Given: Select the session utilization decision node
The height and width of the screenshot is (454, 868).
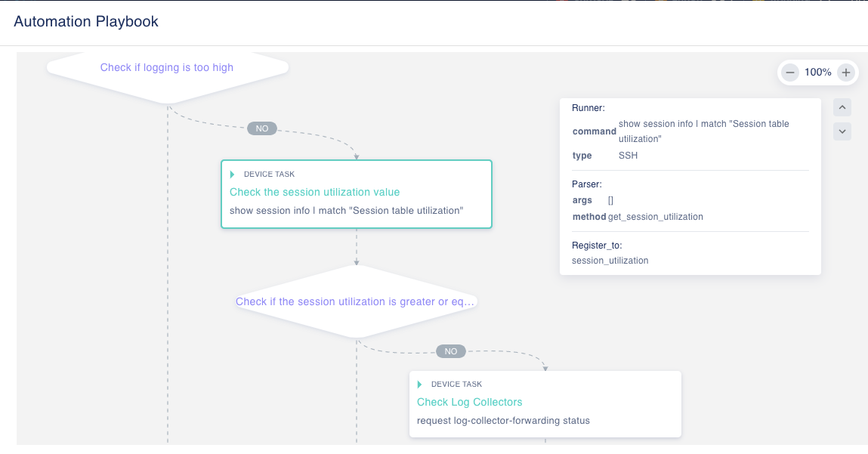Looking at the screenshot, I should (x=356, y=302).
